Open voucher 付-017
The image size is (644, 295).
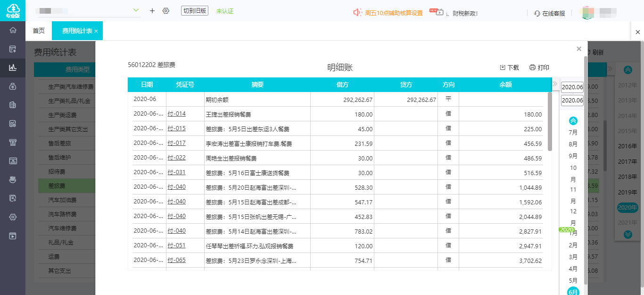click(177, 143)
